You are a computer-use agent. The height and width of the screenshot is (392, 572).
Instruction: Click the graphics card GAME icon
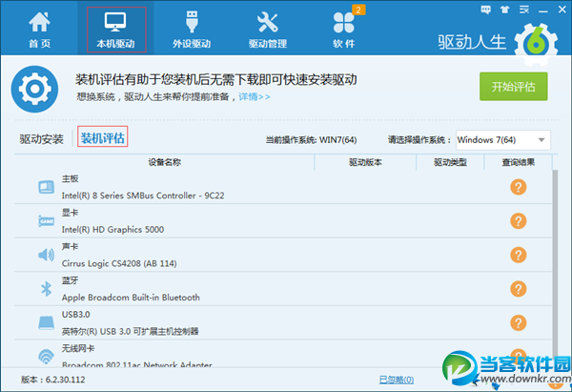click(47, 221)
